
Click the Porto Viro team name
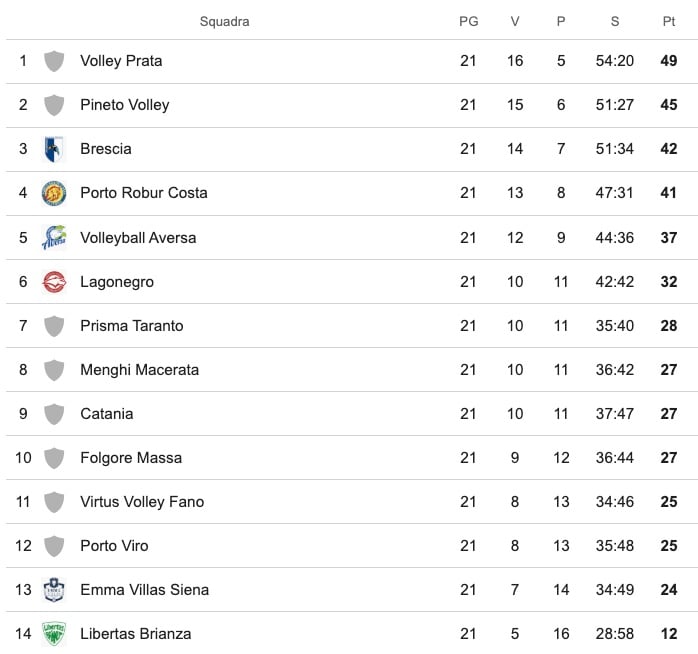(115, 546)
